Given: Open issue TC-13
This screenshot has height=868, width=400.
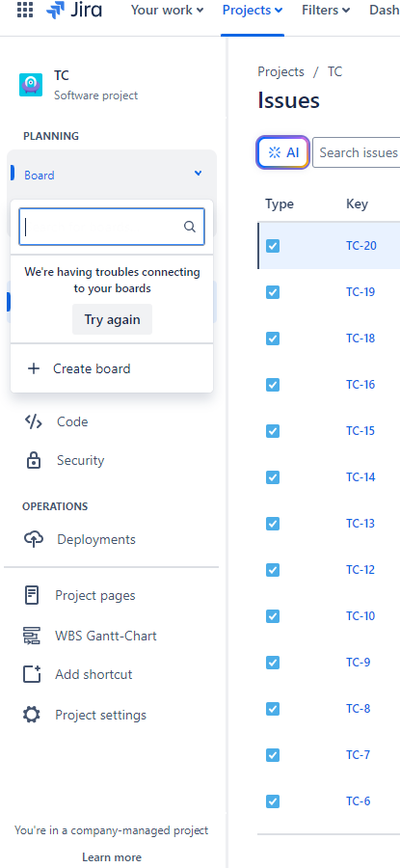Looking at the screenshot, I should click(360, 524).
